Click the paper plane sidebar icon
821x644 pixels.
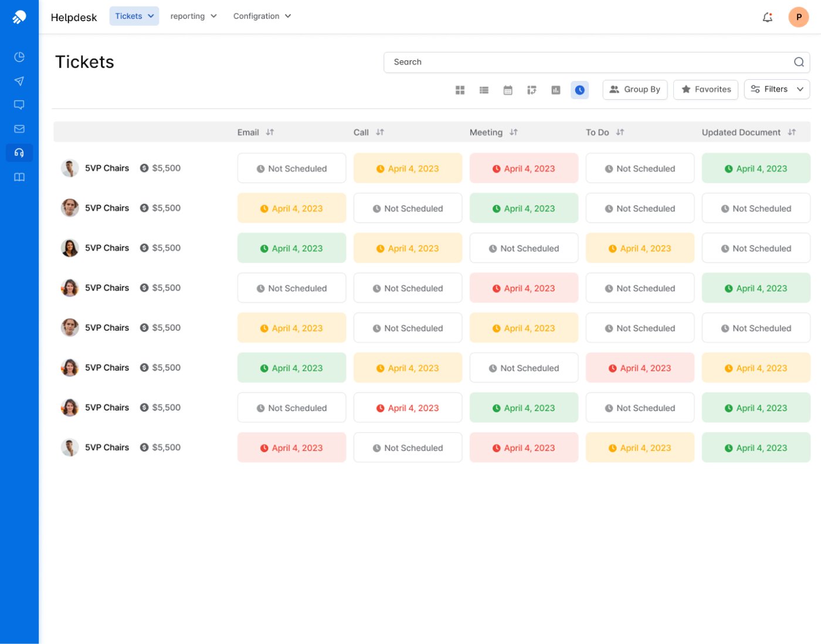[19, 81]
